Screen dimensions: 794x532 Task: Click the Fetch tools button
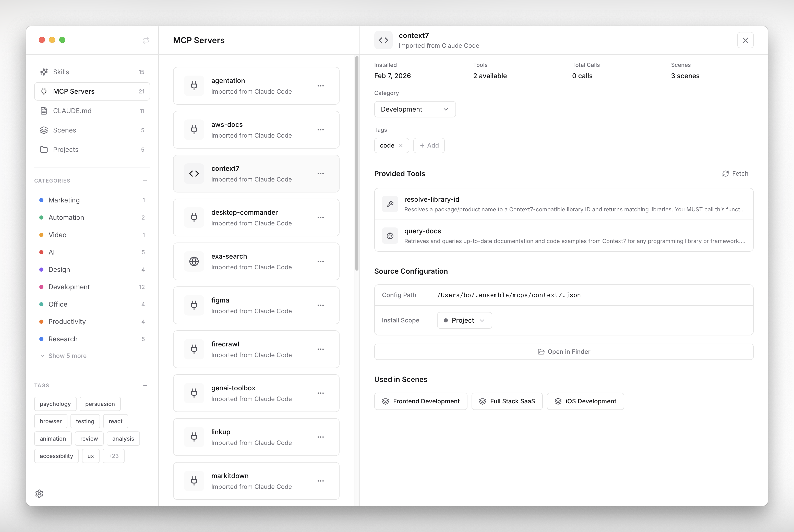pos(735,174)
